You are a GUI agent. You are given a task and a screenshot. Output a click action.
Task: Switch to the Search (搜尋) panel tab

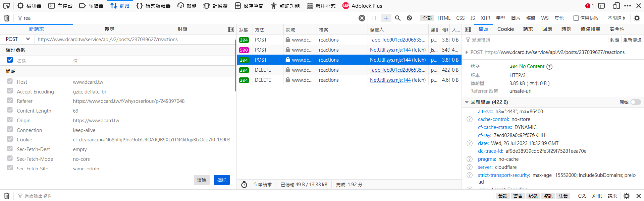[x=109, y=29]
